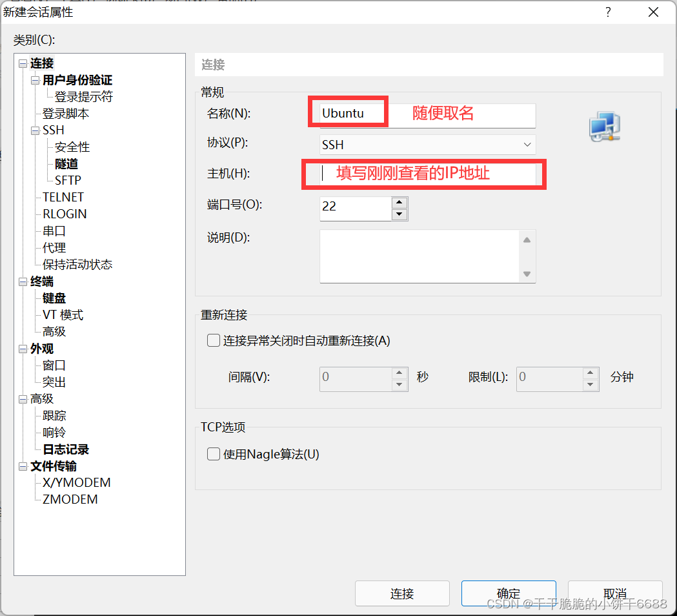Select top-level 高级 category with 跟踪 below
The width and height of the screenshot is (677, 616).
[x=41, y=399]
